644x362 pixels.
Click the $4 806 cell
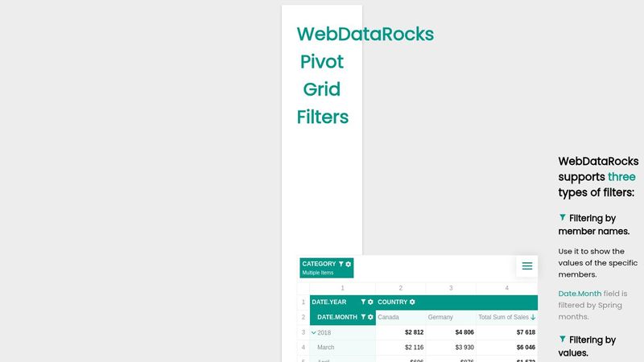click(451, 332)
